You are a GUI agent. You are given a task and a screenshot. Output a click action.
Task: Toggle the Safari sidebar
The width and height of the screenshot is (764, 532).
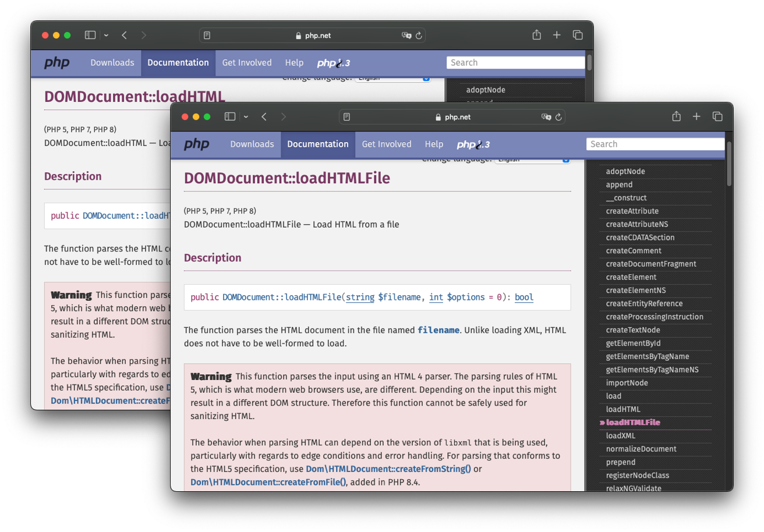click(230, 116)
